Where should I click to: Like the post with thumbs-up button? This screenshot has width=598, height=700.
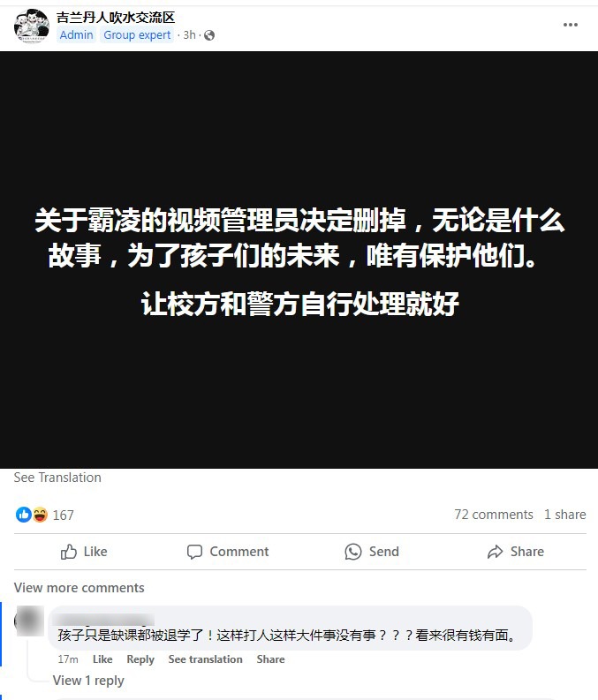(x=84, y=552)
